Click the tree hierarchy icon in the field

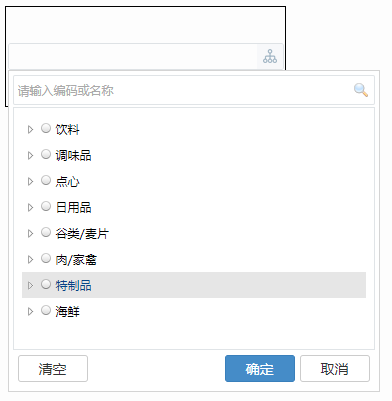point(270,56)
